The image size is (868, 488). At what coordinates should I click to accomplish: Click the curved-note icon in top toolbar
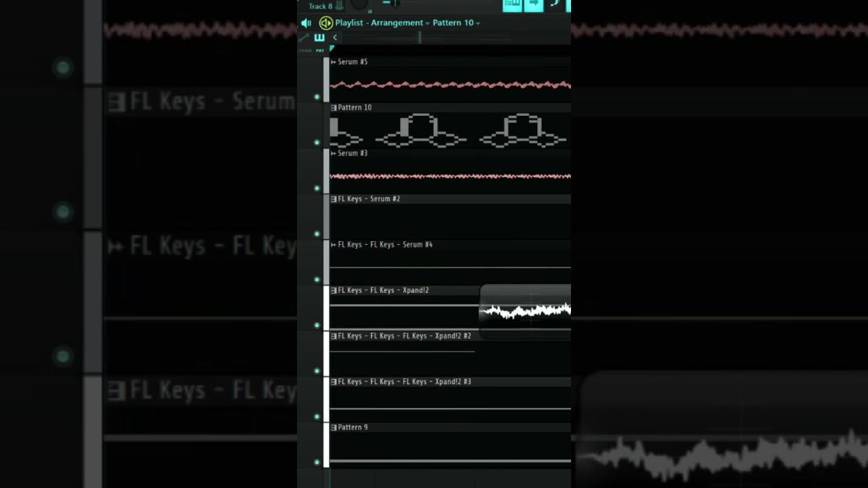(555, 4)
